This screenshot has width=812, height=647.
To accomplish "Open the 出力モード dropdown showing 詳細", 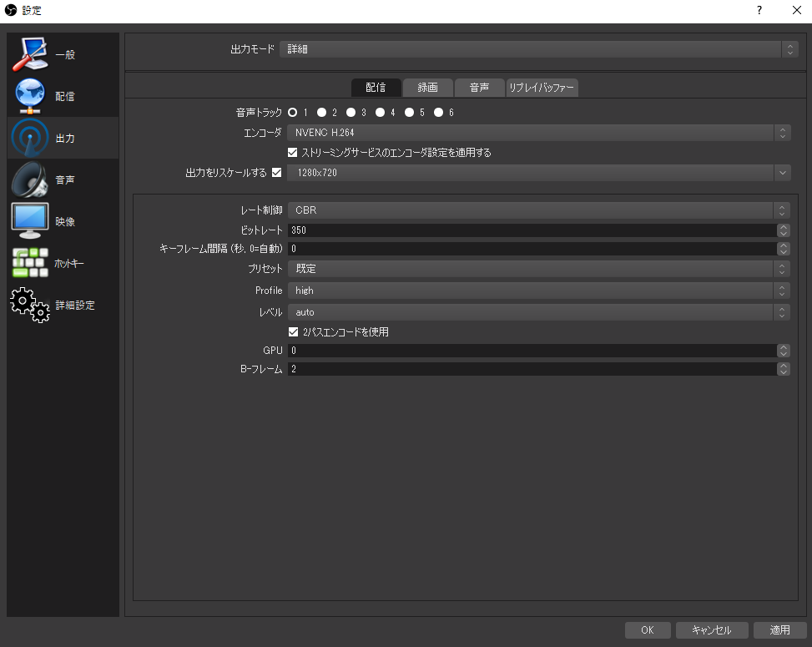I will [539, 49].
